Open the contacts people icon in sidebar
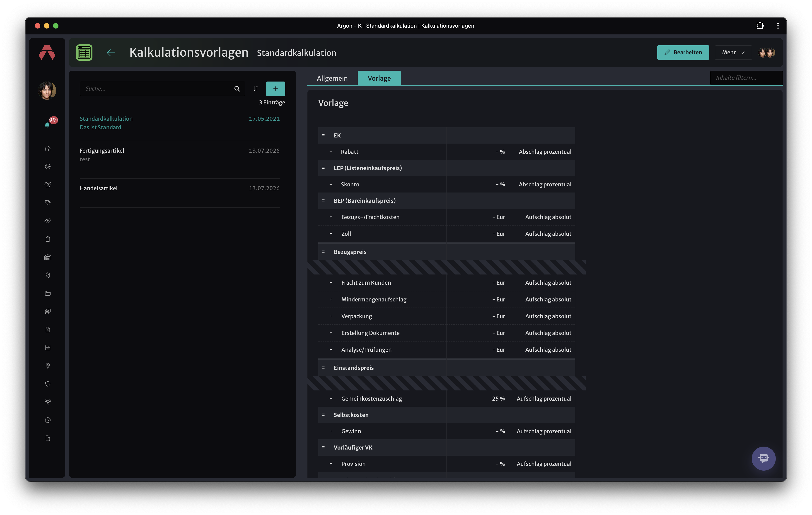This screenshot has width=812, height=515. click(48, 184)
